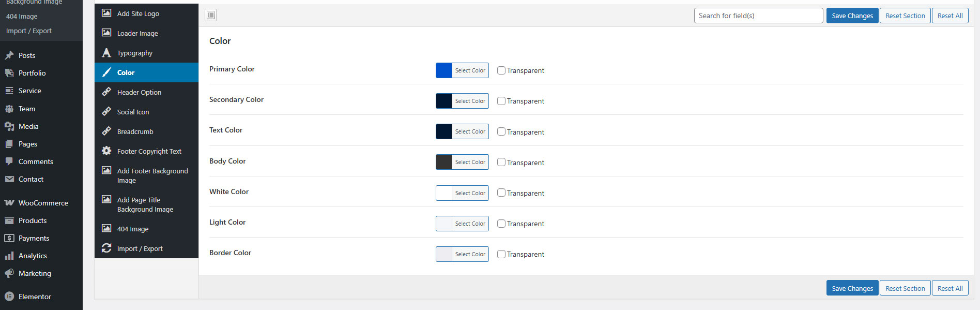Click the blue Primary Color swatch

click(x=443, y=70)
